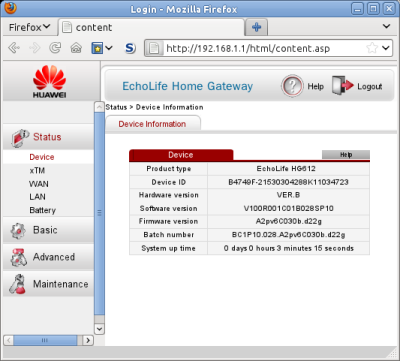Click the Status > Device Information breadcrumb
This screenshot has height=361, width=400.
click(x=154, y=107)
